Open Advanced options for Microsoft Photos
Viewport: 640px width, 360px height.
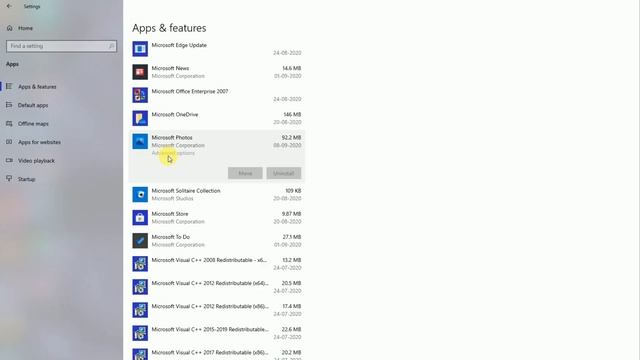[x=173, y=153]
